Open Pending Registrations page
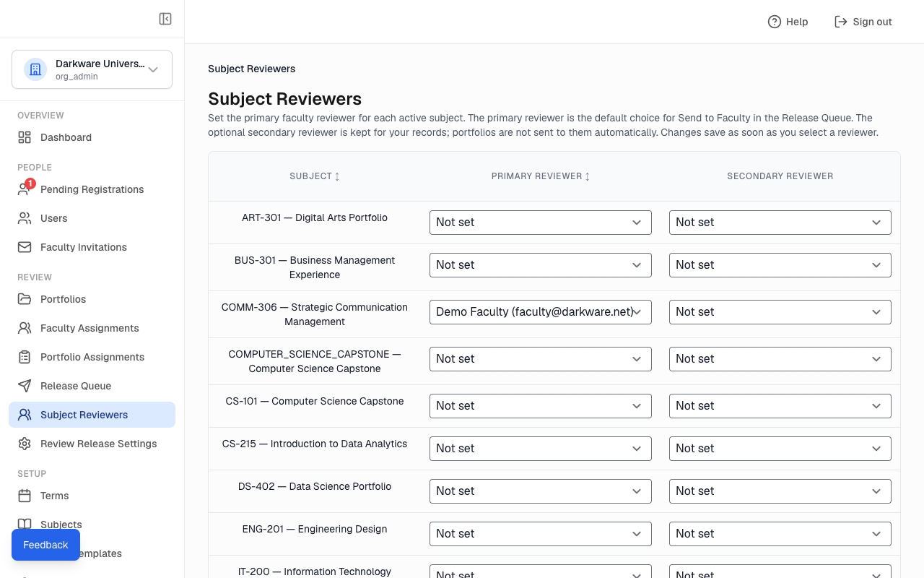Viewport: 924px width, 578px height. (x=92, y=189)
